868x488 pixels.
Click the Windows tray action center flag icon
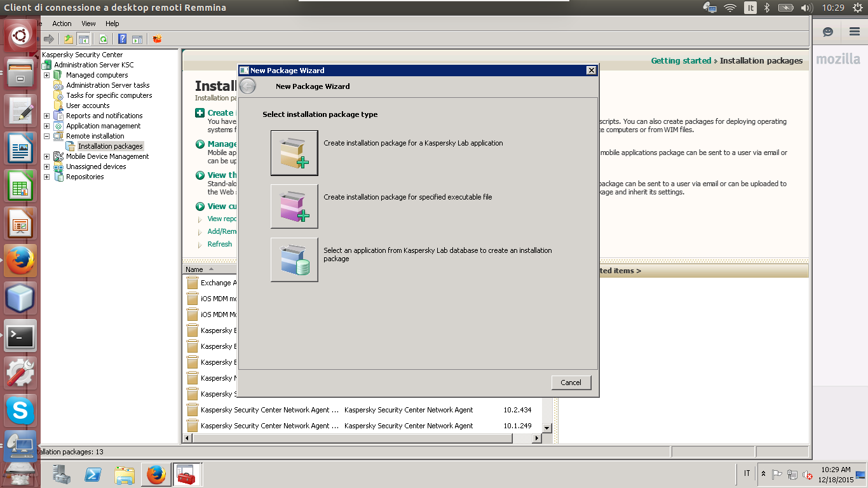777,475
